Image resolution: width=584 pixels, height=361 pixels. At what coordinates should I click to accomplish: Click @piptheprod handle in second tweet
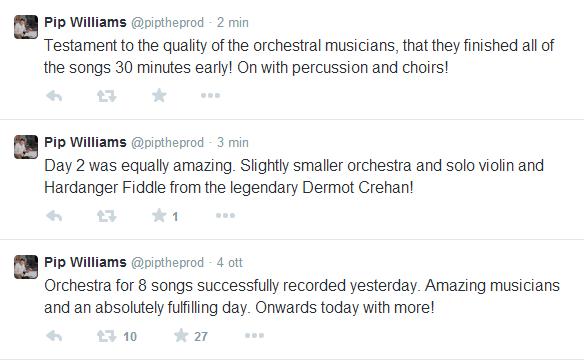click(x=167, y=142)
